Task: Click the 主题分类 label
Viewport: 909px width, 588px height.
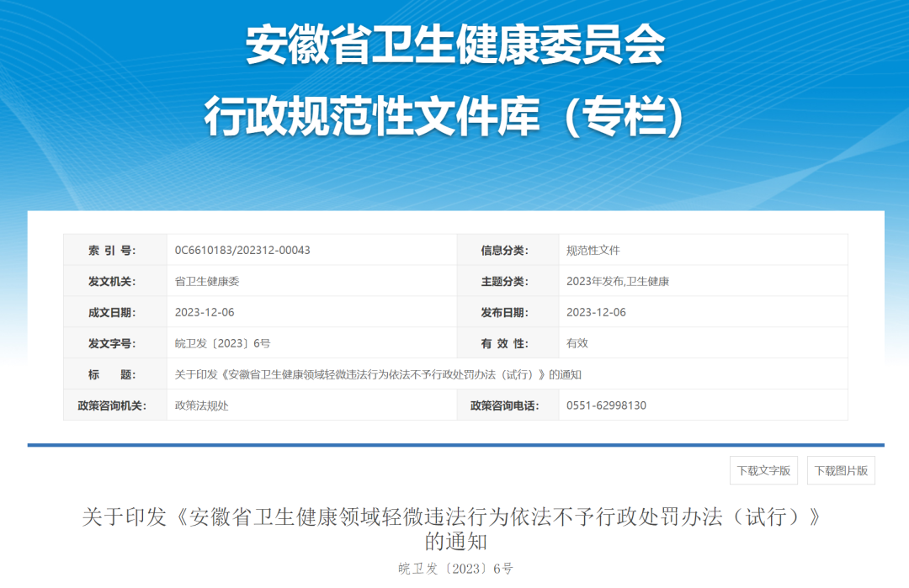Action: [x=504, y=282]
